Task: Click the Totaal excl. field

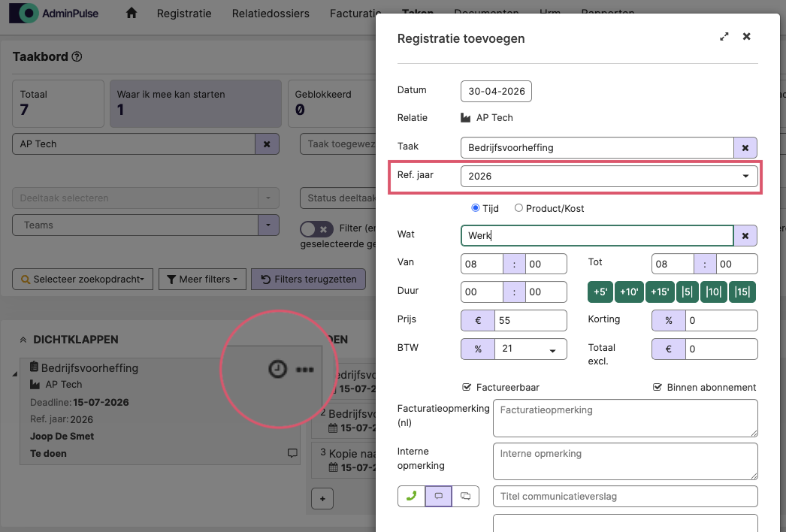Action: coord(721,349)
